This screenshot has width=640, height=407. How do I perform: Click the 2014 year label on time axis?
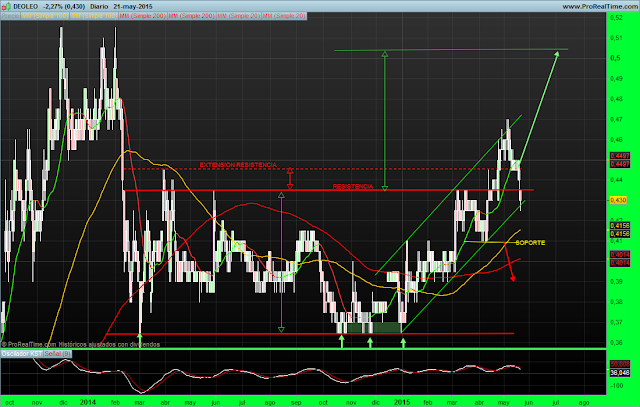point(88,403)
